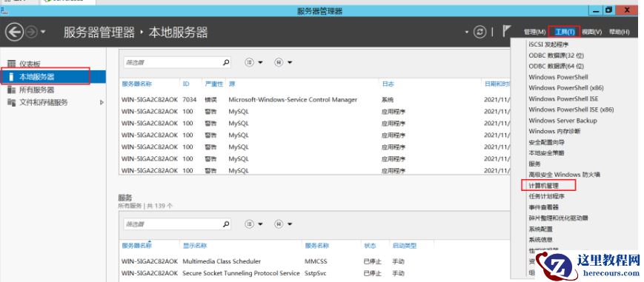
Task: Open 本地安全策略 menu entry
Action: click(x=546, y=152)
